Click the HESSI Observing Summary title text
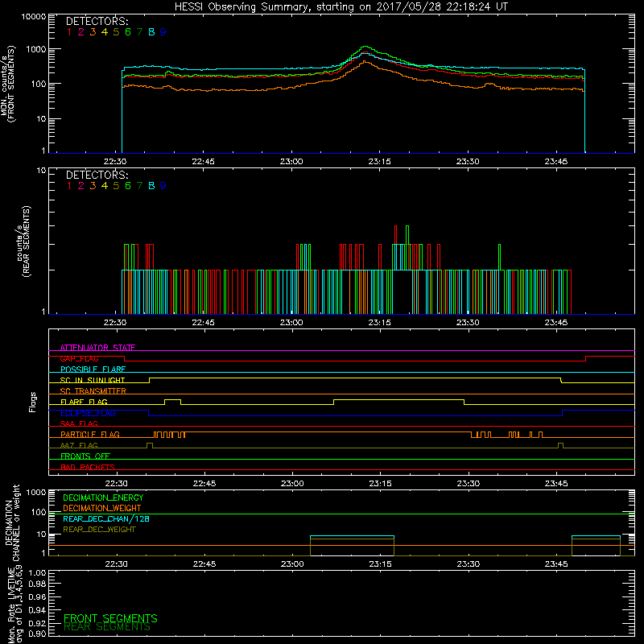644x644 pixels. coord(341,6)
